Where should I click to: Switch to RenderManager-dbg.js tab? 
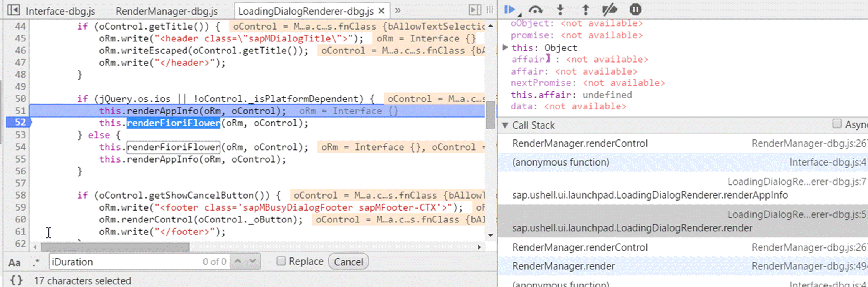(167, 11)
